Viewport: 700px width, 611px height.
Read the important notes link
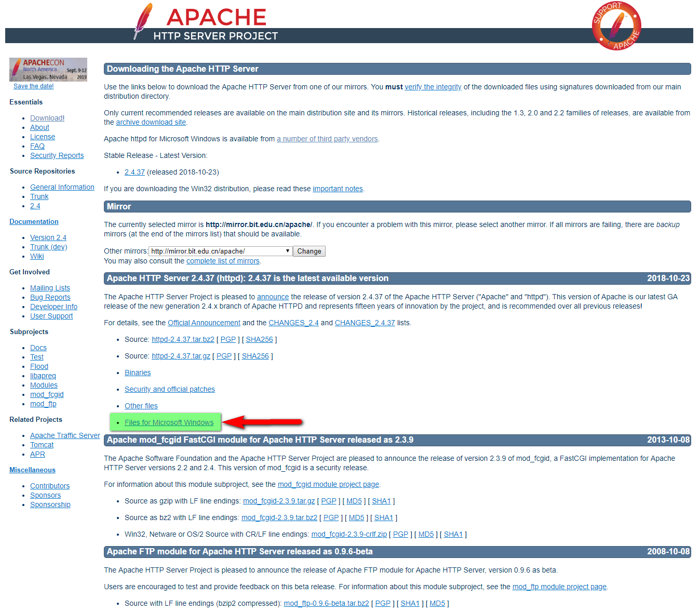[x=338, y=189]
